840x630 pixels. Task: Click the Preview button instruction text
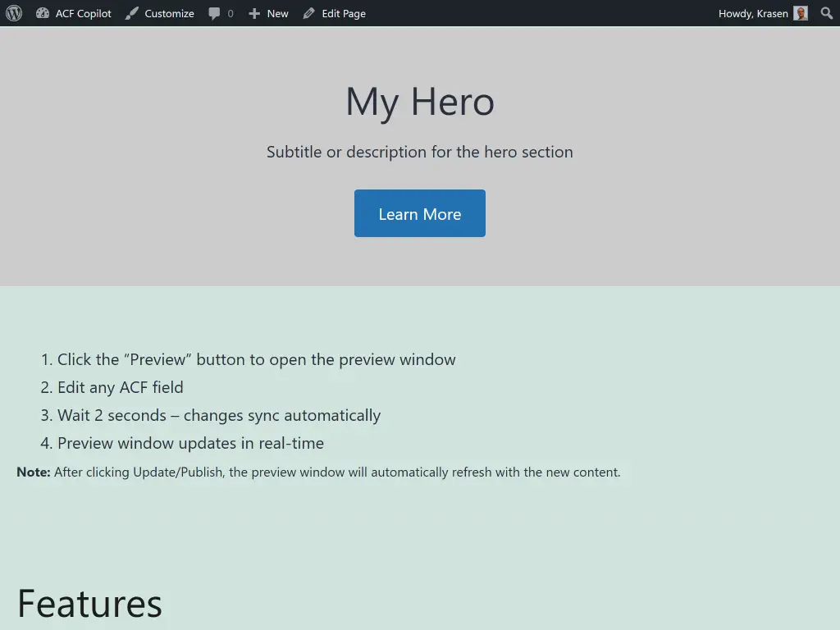tap(257, 359)
